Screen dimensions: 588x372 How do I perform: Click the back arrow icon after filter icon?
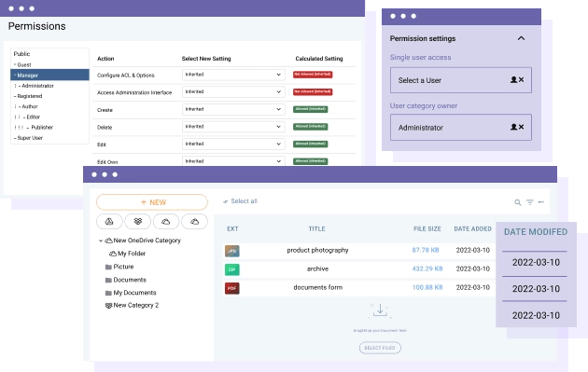click(x=541, y=202)
